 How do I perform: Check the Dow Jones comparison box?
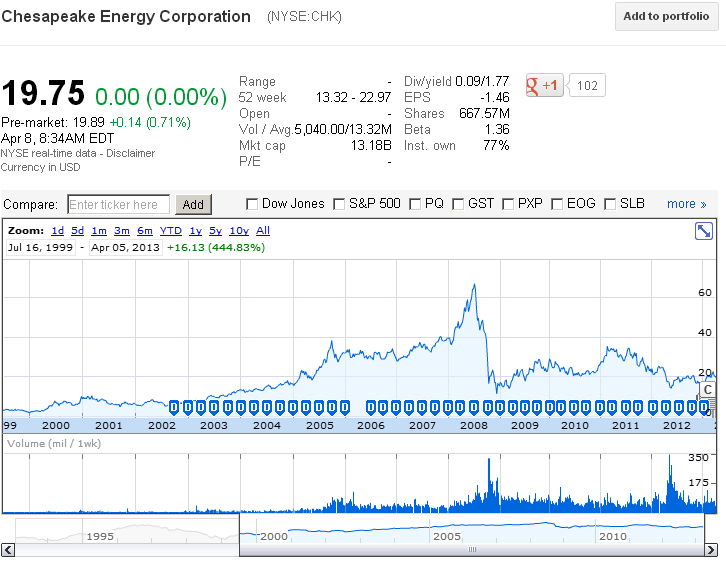click(252, 204)
